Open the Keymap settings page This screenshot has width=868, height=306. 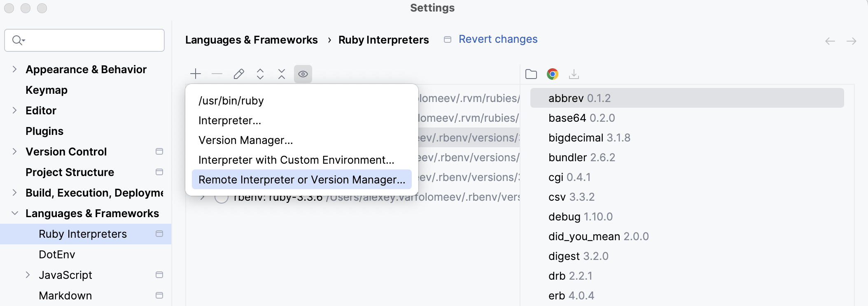pos(47,90)
